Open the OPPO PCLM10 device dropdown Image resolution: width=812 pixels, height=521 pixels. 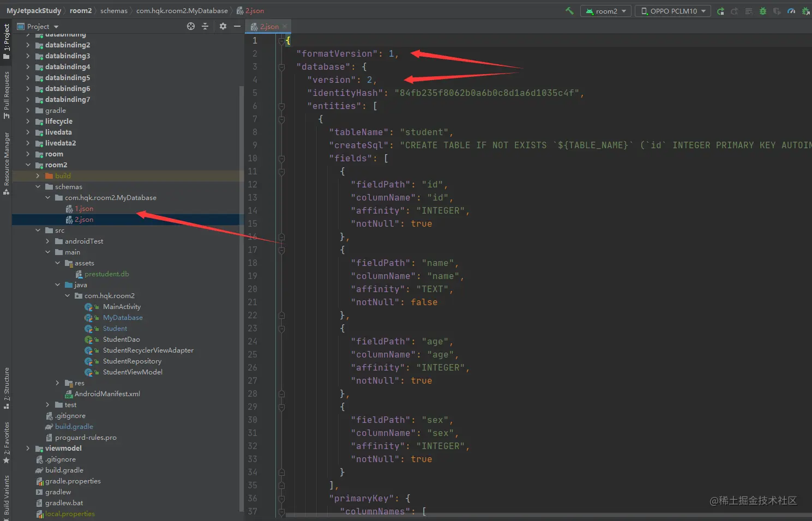click(x=673, y=11)
